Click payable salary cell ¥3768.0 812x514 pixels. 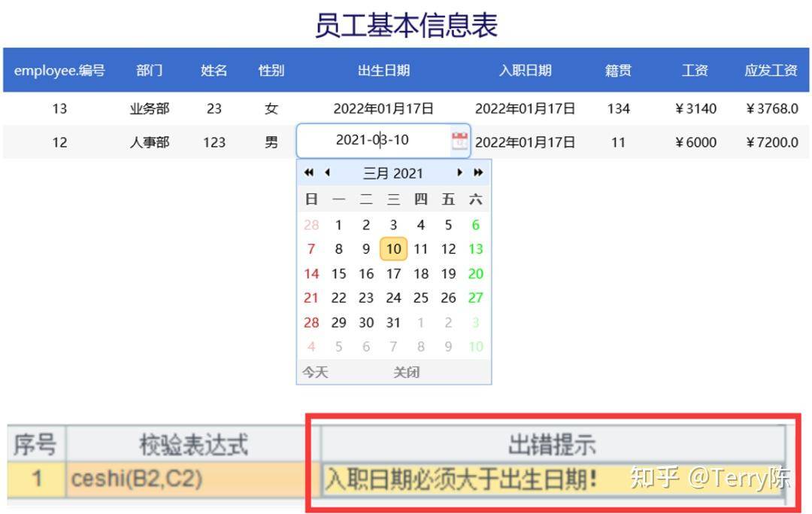(772, 108)
